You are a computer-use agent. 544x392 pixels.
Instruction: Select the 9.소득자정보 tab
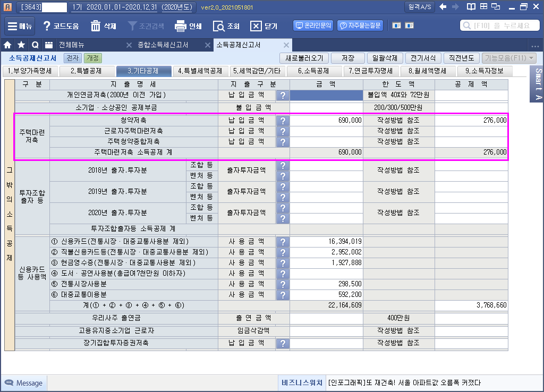(484, 71)
